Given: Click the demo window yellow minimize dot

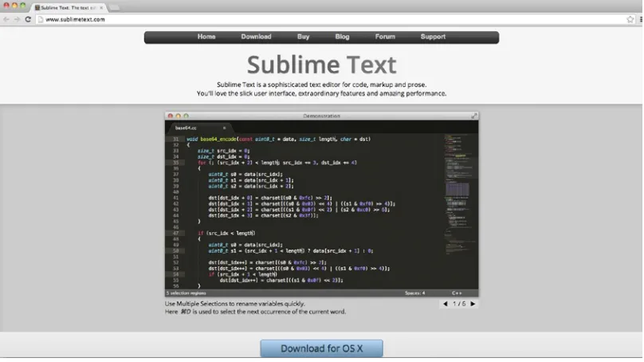Looking at the screenshot, I should (x=178, y=116).
